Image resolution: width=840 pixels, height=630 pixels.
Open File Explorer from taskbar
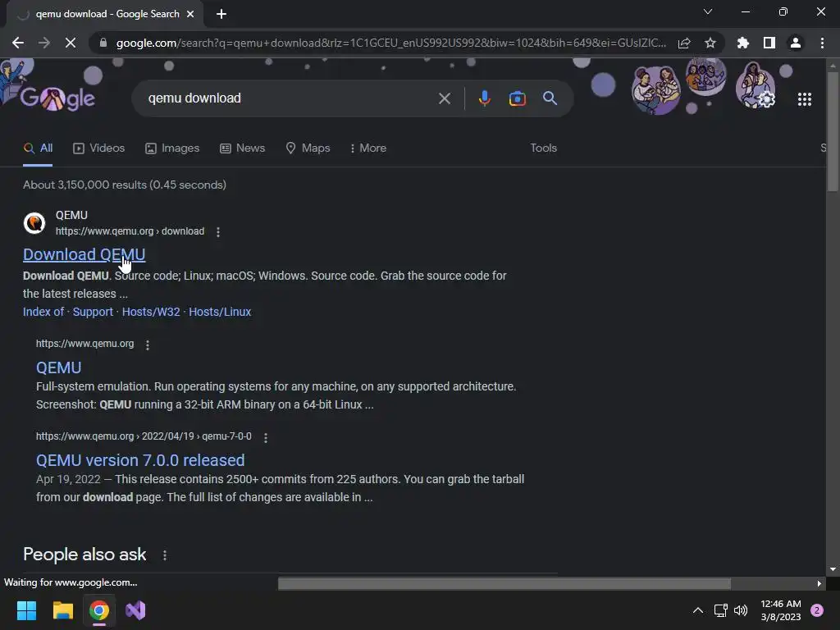tap(62, 610)
